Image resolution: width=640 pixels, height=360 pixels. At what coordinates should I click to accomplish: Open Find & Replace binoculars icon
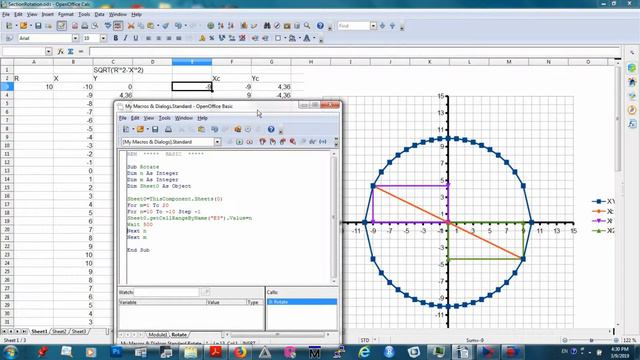pyautogui.click(x=267, y=26)
